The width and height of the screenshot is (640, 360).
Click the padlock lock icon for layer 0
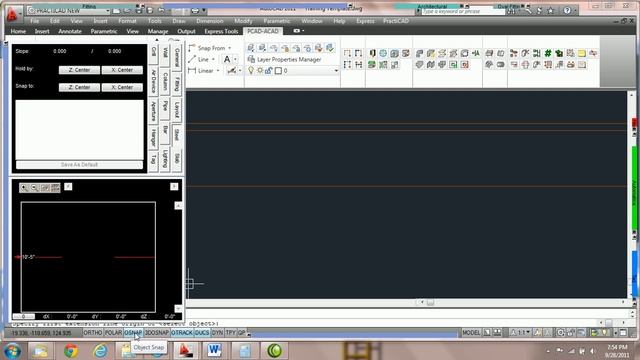click(x=269, y=71)
